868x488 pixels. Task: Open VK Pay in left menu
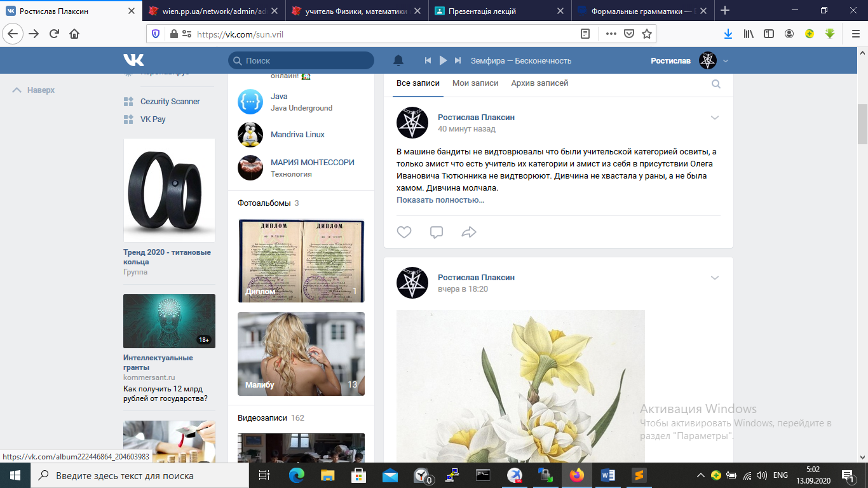point(153,119)
